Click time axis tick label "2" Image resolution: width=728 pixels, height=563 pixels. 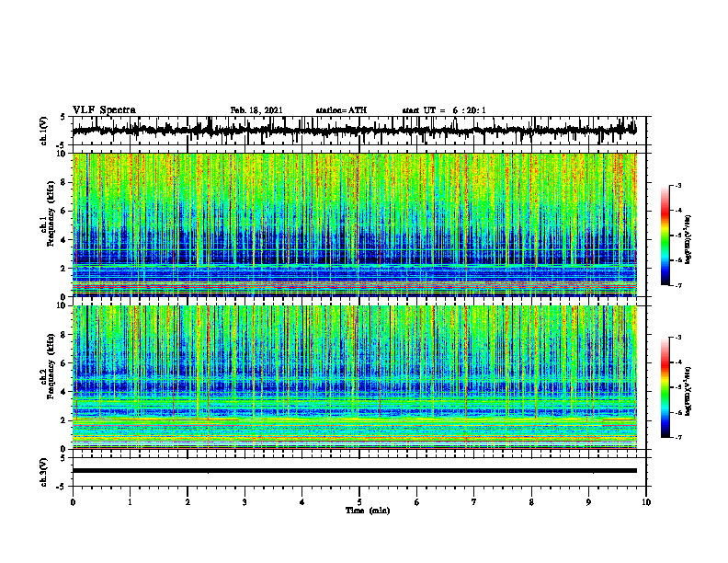(188, 502)
